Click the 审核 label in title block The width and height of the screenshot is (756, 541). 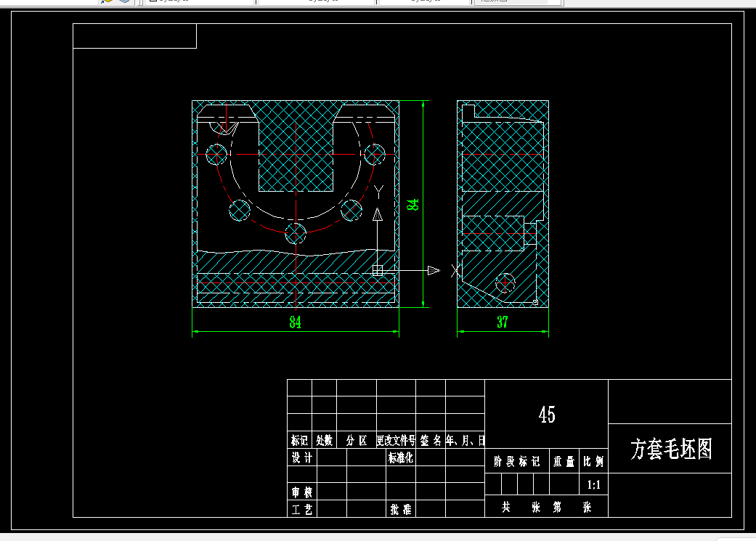click(x=302, y=492)
